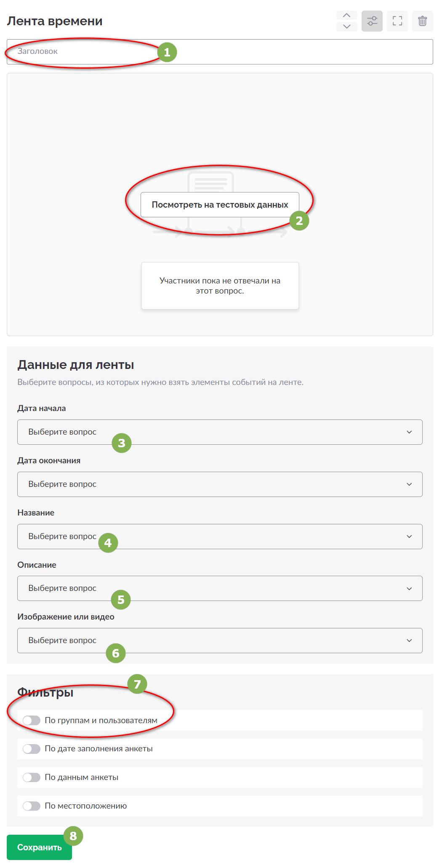Open the Название question dropdown
The width and height of the screenshot is (442, 868).
(x=220, y=537)
